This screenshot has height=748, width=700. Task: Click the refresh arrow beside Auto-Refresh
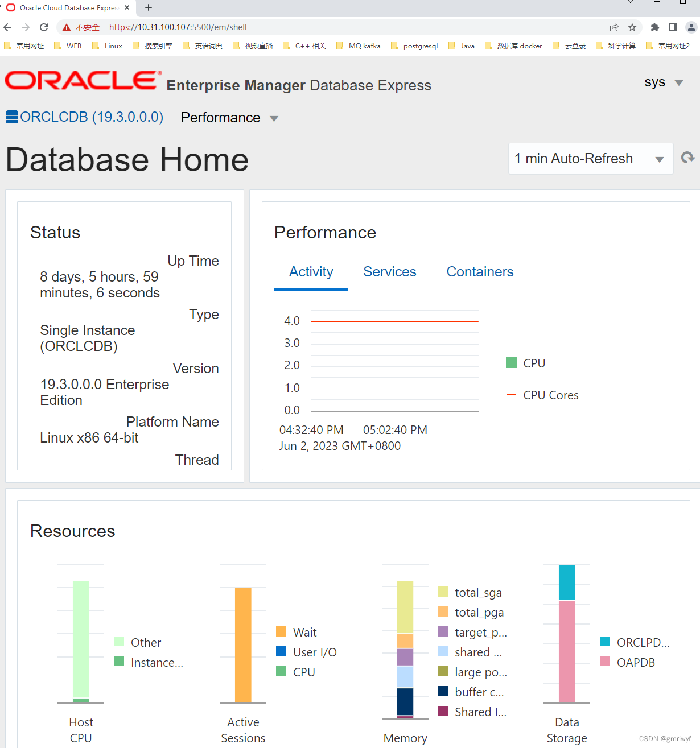687,158
